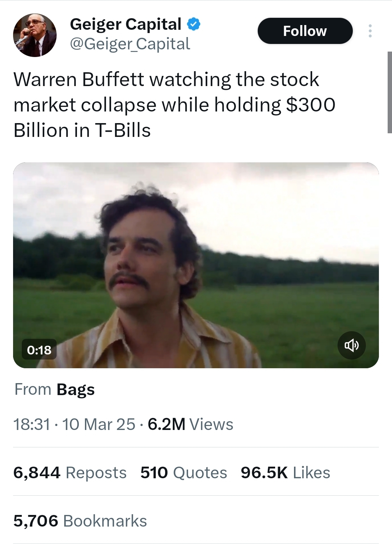This screenshot has height=544, width=392.
Task: Unmute the video with speaker icon
Action: tap(351, 345)
